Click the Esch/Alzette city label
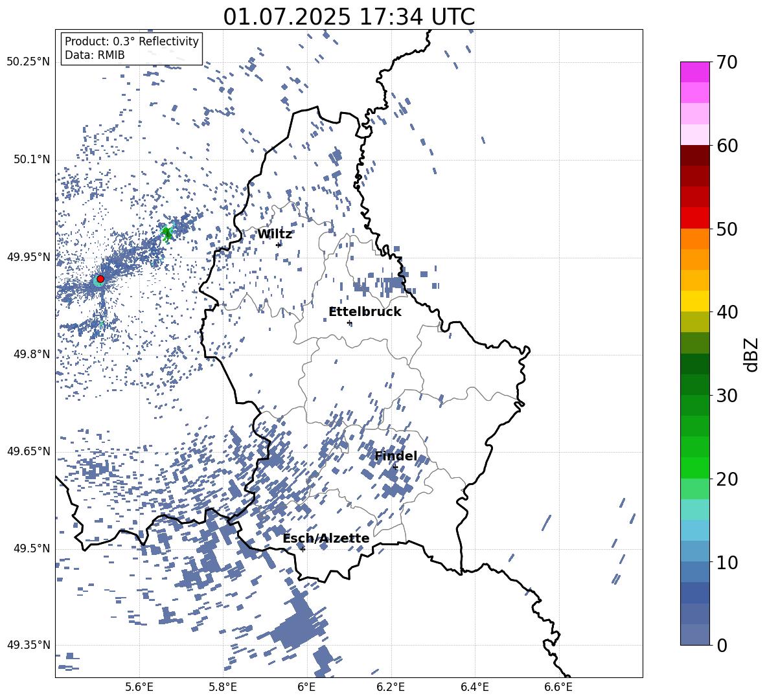The height and width of the screenshot is (700, 767). coord(326,539)
